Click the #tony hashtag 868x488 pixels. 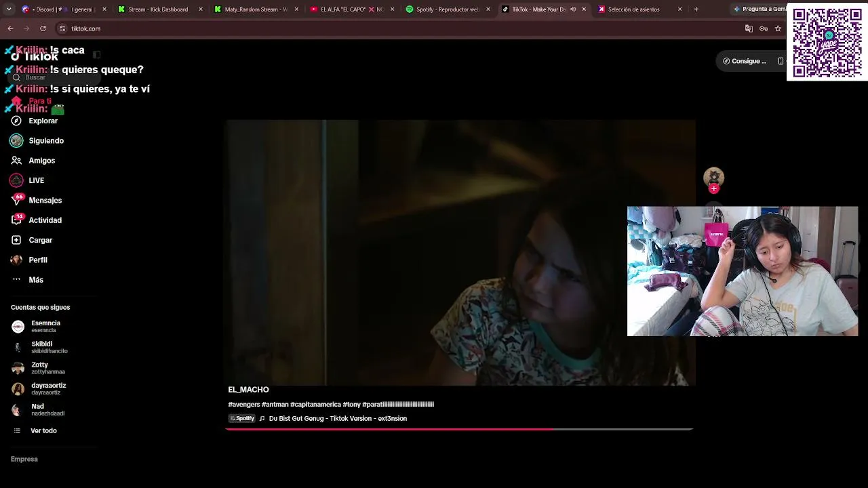coord(351,405)
